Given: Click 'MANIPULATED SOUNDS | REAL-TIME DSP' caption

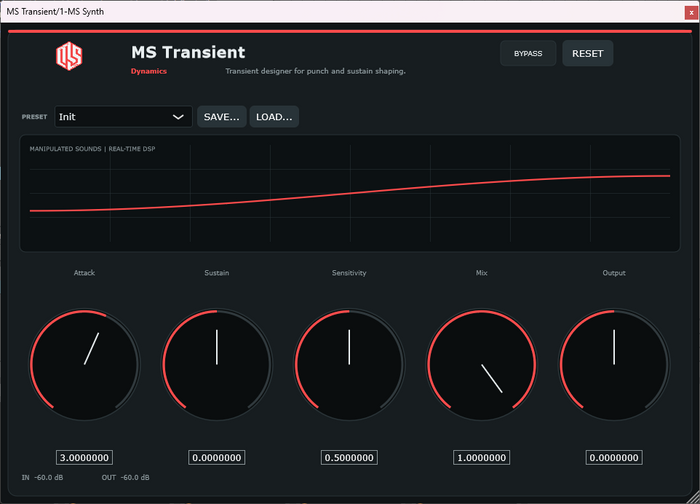Looking at the screenshot, I should point(92,149).
